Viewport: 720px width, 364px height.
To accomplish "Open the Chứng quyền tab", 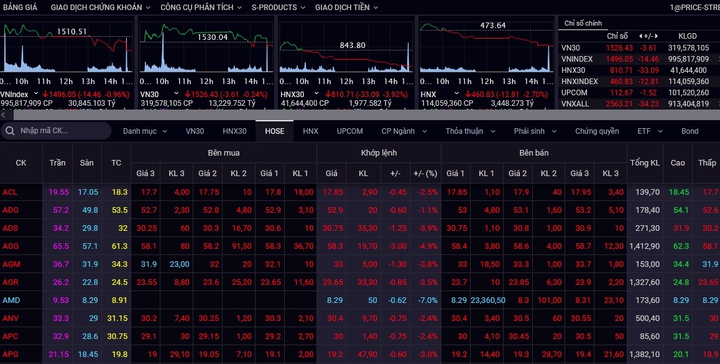I will point(597,131).
